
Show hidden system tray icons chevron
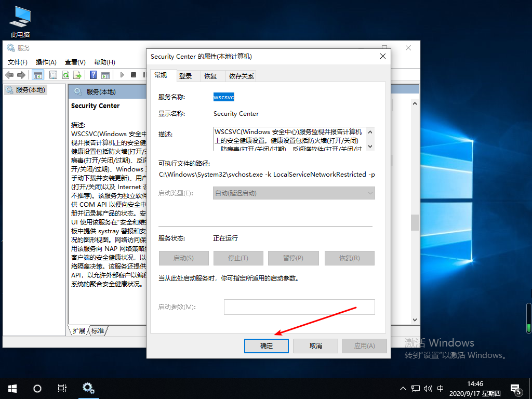(403, 389)
